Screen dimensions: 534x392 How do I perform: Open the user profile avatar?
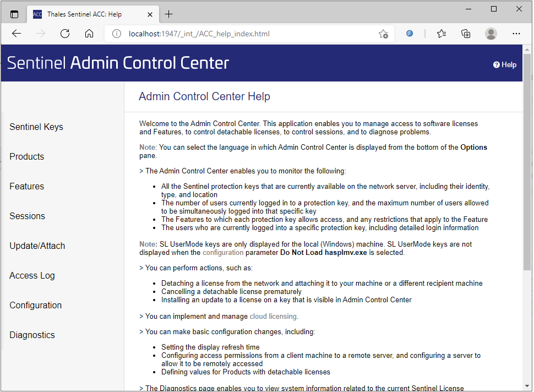pos(491,34)
